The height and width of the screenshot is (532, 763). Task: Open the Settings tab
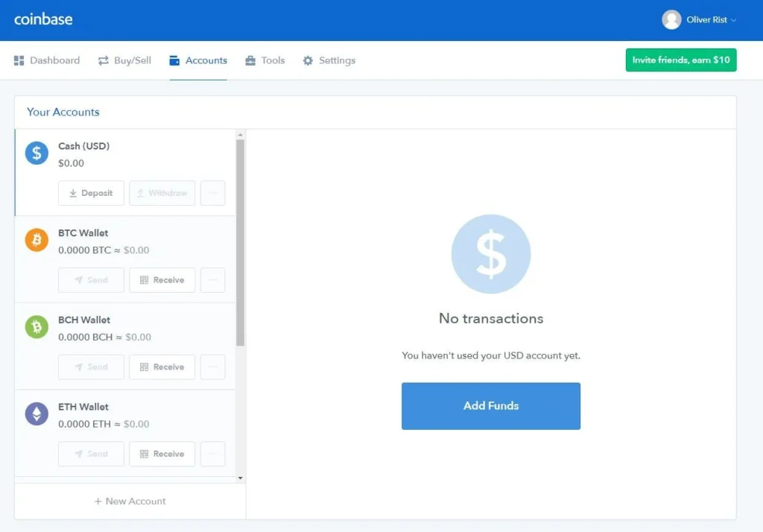coord(329,60)
